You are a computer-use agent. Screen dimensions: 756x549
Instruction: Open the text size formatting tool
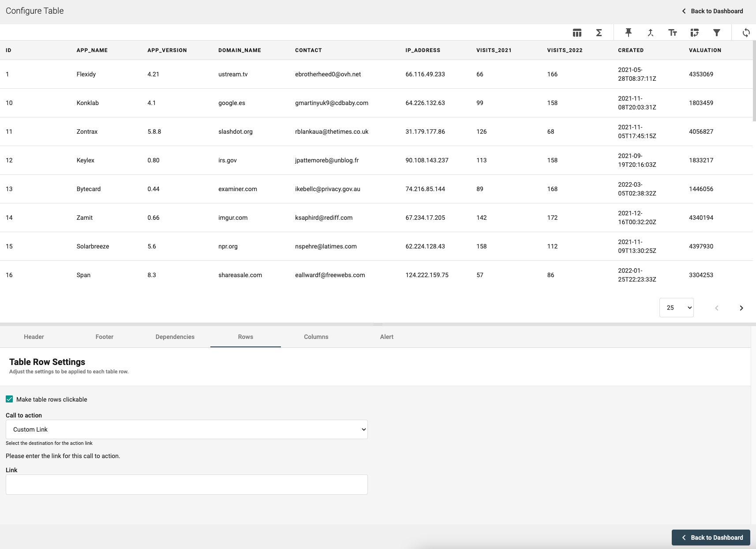[x=672, y=33]
